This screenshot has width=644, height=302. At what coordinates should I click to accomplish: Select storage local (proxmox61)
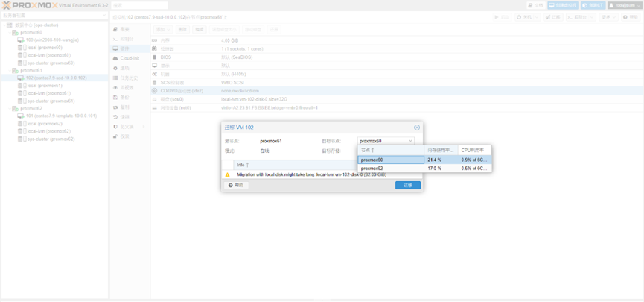45,86
